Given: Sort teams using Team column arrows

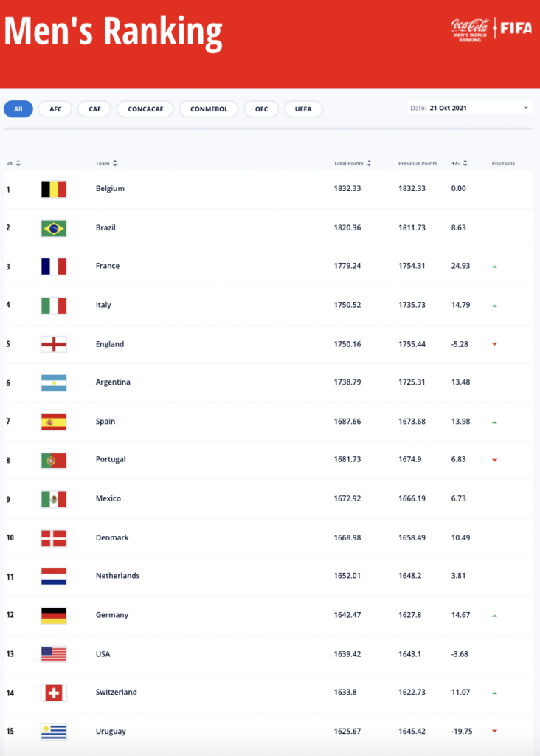Looking at the screenshot, I should click(114, 163).
